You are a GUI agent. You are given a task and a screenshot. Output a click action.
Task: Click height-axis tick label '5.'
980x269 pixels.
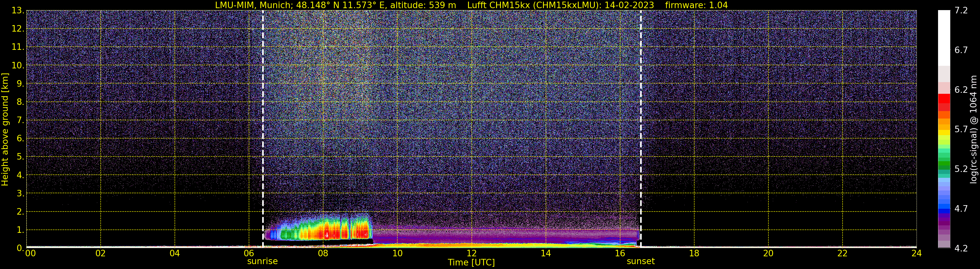(x=20, y=157)
